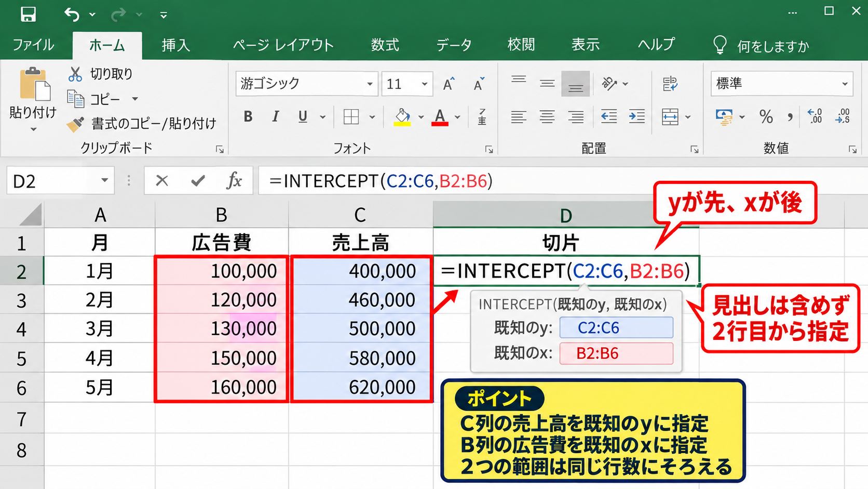Screen dimensions: 868x489
Task: Click the Borders grid icon
Action: (x=351, y=117)
